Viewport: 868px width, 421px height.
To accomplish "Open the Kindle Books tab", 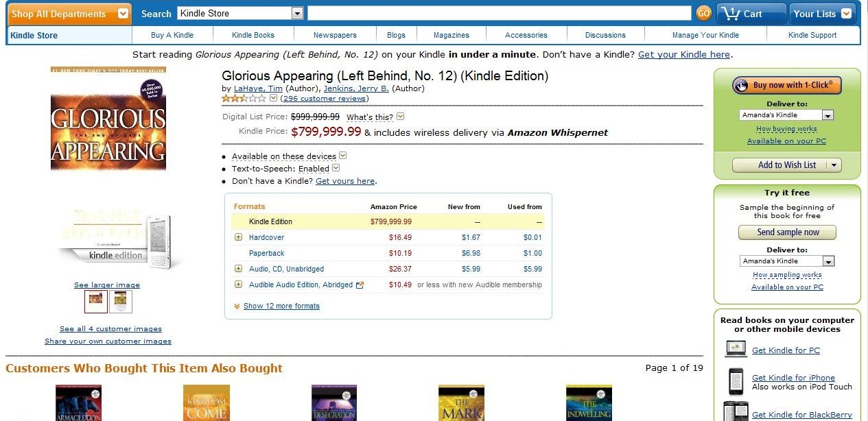I will (x=253, y=35).
